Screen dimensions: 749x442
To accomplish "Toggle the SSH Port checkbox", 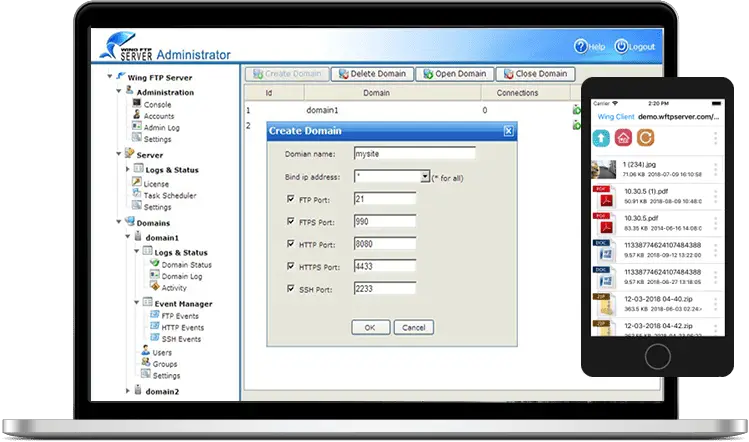I will (x=290, y=289).
